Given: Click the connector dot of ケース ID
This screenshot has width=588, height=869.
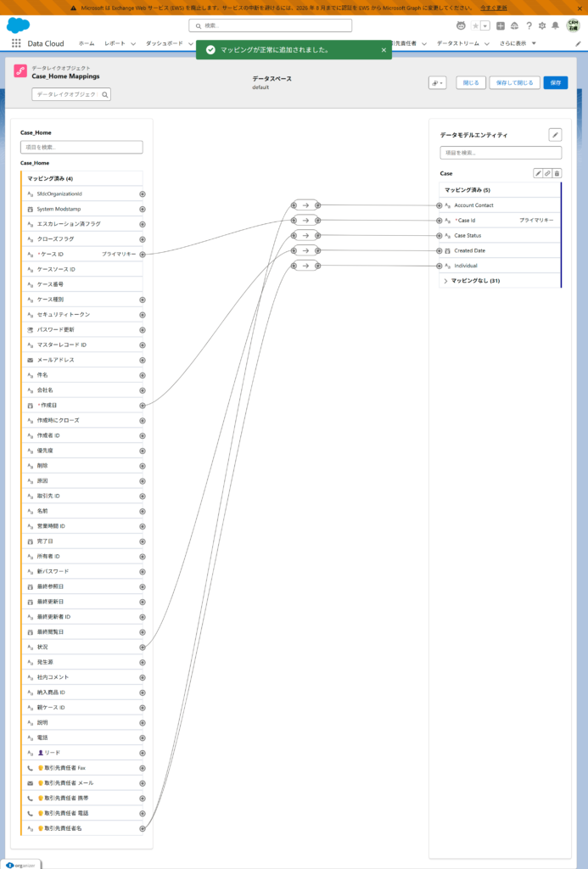Looking at the screenshot, I should click(143, 255).
